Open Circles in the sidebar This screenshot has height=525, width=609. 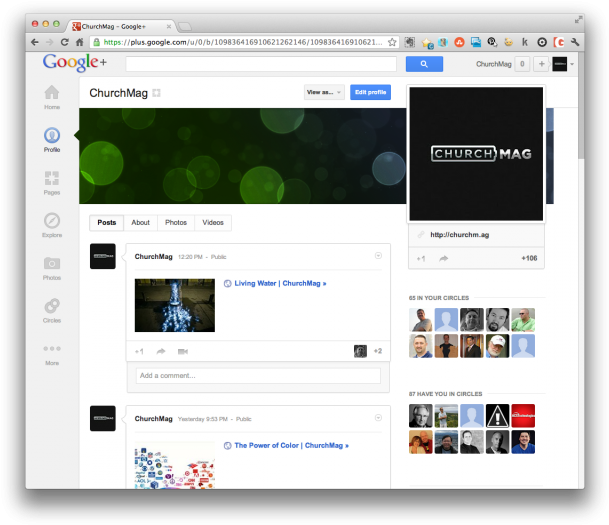click(52, 309)
